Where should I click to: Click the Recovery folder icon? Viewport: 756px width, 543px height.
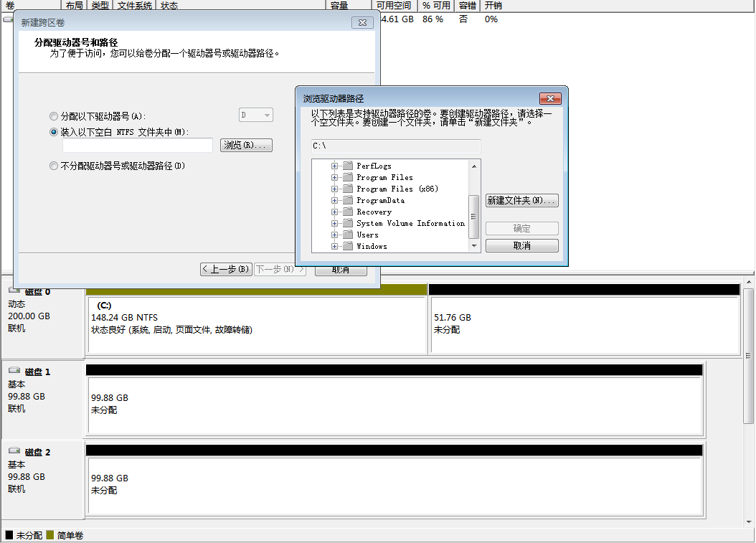click(x=348, y=212)
